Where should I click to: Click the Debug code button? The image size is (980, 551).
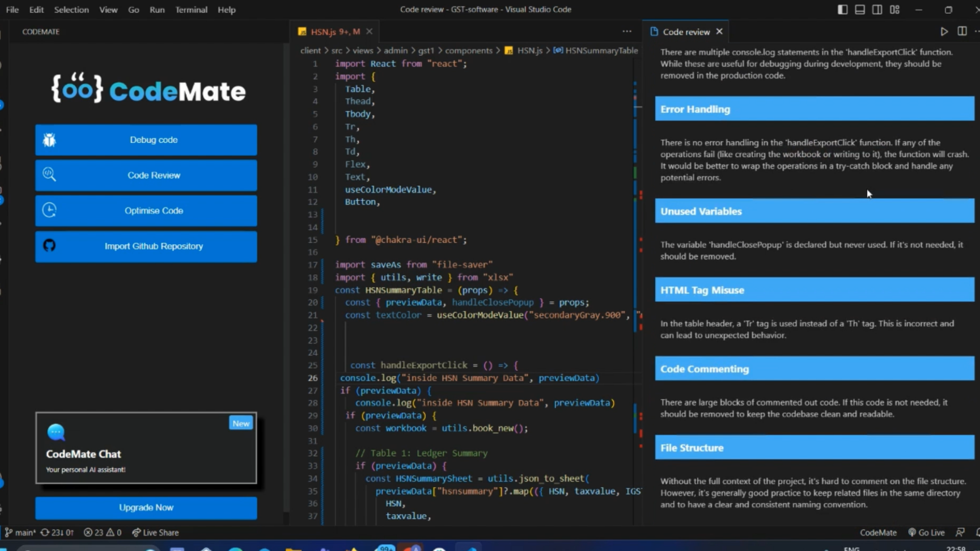point(146,140)
